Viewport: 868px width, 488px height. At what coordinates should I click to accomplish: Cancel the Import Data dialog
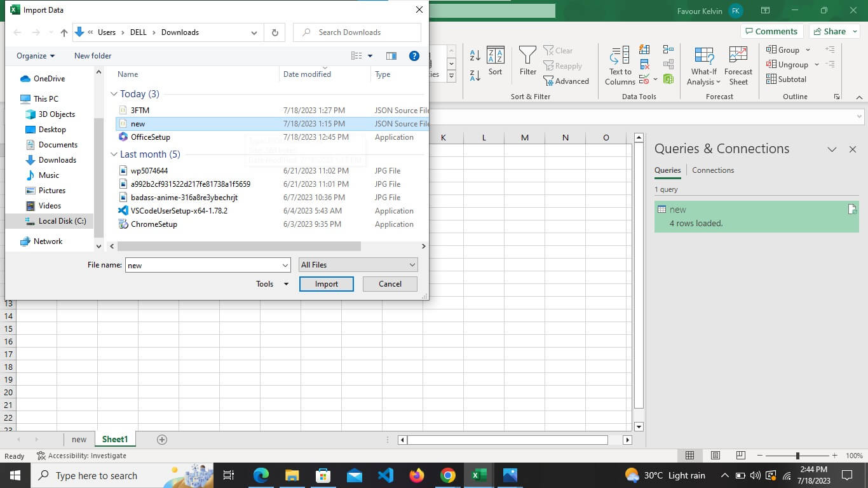pos(390,284)
